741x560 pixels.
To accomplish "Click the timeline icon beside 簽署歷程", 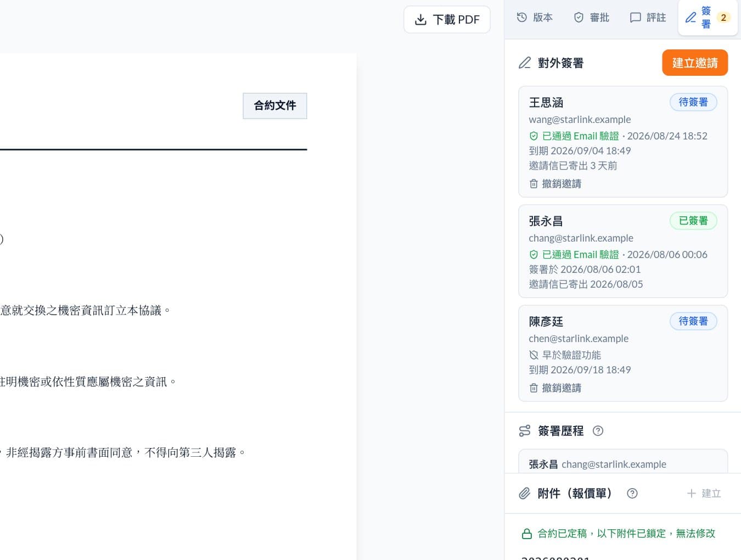I will click(x=525, y=431).
